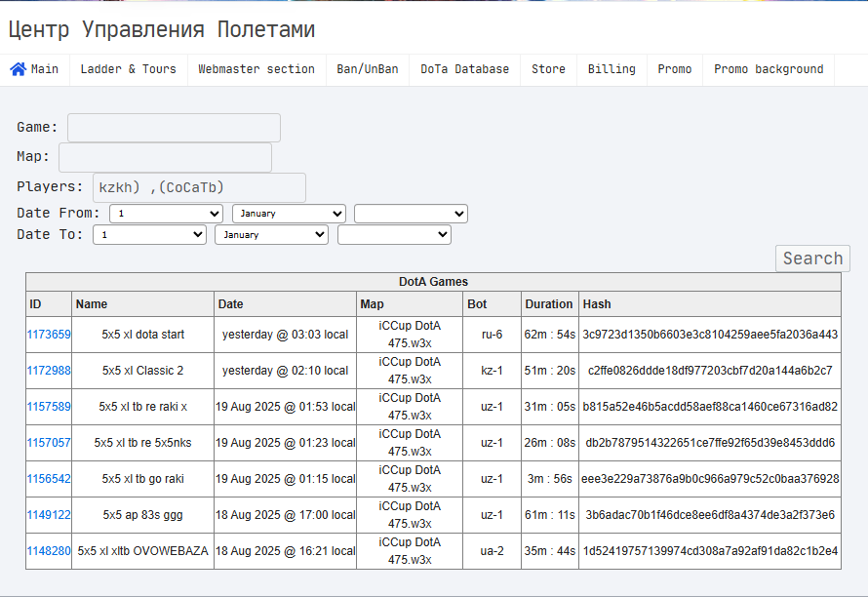Viewport: 868px width, 597px height.
Task: Expand the Date To month dropdown
Action: click(272, 235)
